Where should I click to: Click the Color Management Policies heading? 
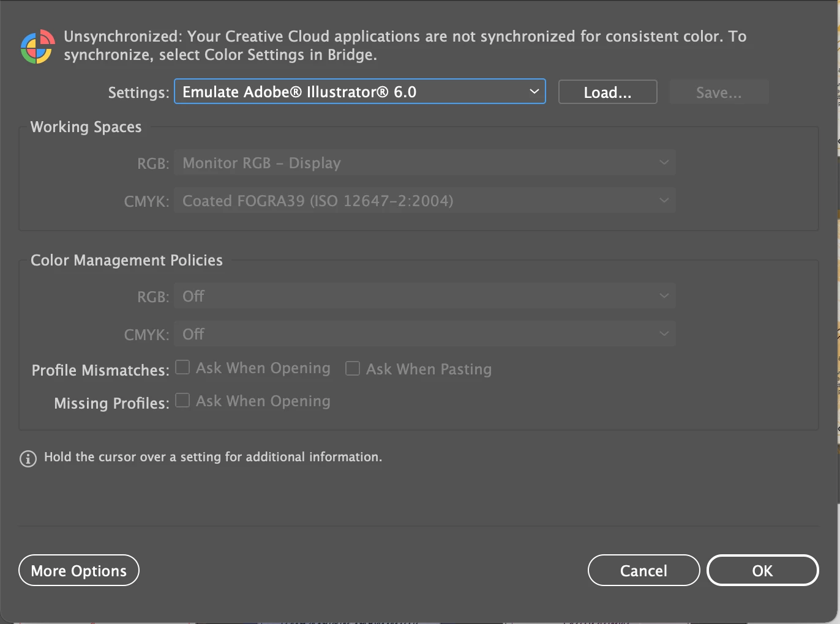pyautogui.click(x=127, y=261)
